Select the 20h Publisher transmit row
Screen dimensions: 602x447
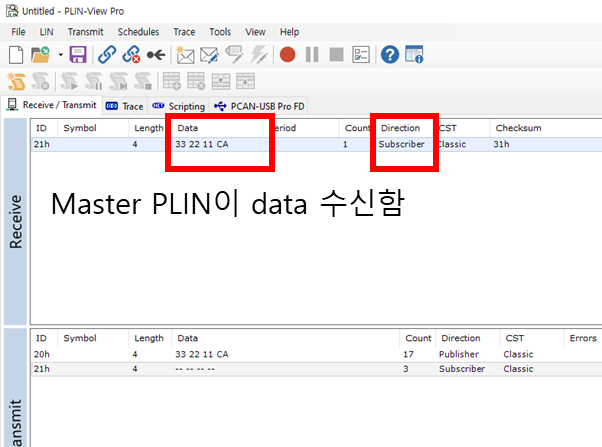[316, 354]
